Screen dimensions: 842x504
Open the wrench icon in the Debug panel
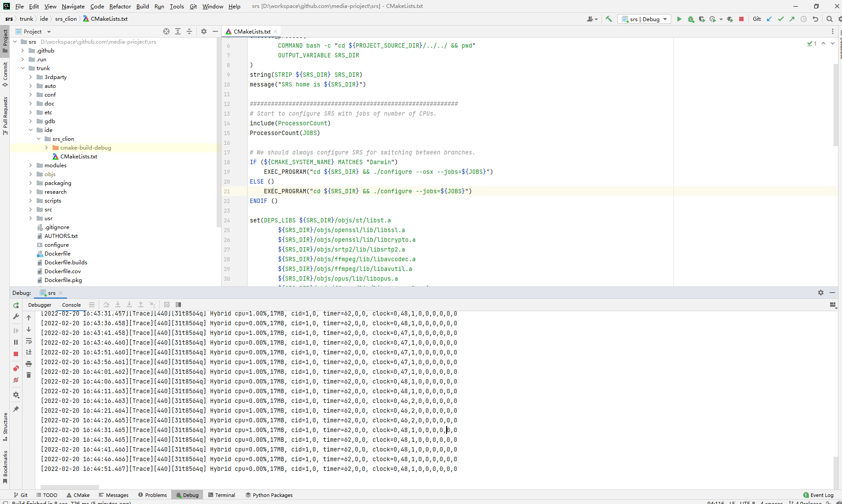[16, 316]
